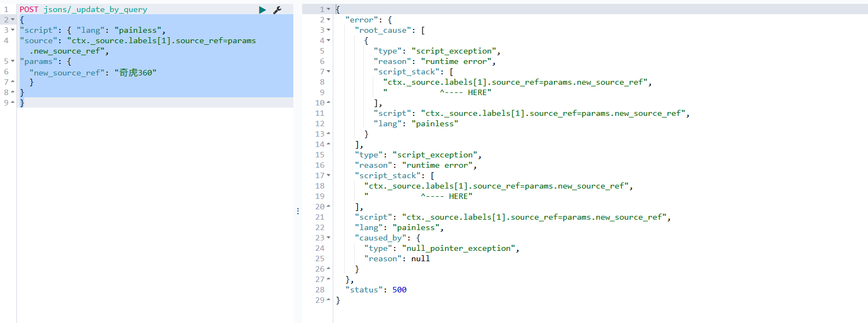Click the "status" key in the response
The width and height of the screenshot is (868, 323).
[364, 290]
